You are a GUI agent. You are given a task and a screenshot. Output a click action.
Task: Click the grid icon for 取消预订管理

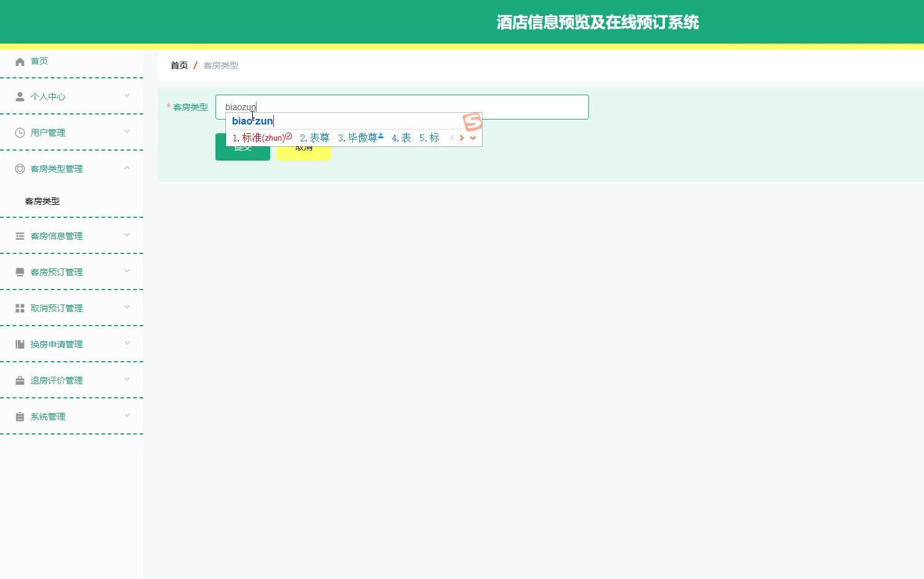click(20, 308)
